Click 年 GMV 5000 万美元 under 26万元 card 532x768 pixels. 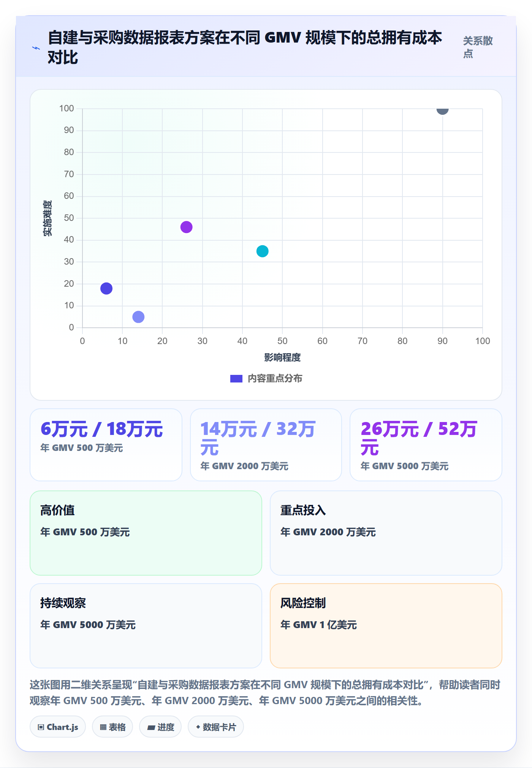pyautogui.click(x=404, y=466)
